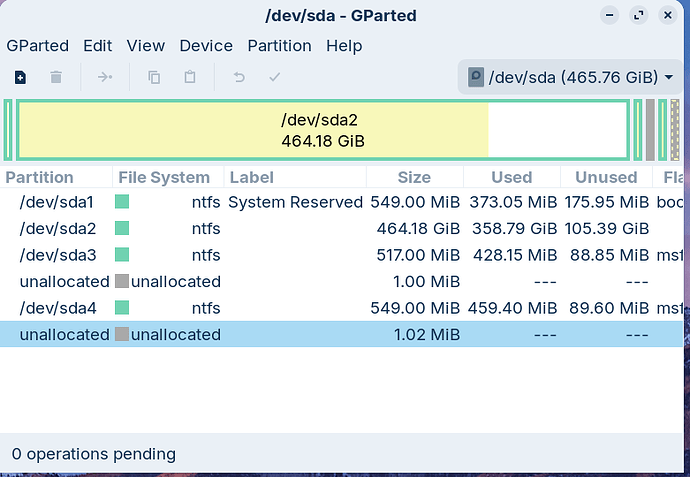
Task: Open the /dev/sda device selector dropdown
Action: coord(570,77)
